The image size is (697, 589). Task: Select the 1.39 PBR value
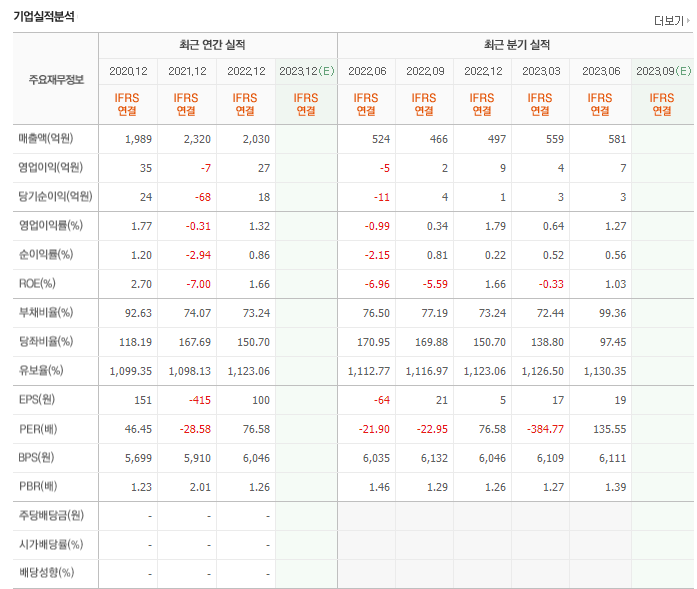pos(616,487)
